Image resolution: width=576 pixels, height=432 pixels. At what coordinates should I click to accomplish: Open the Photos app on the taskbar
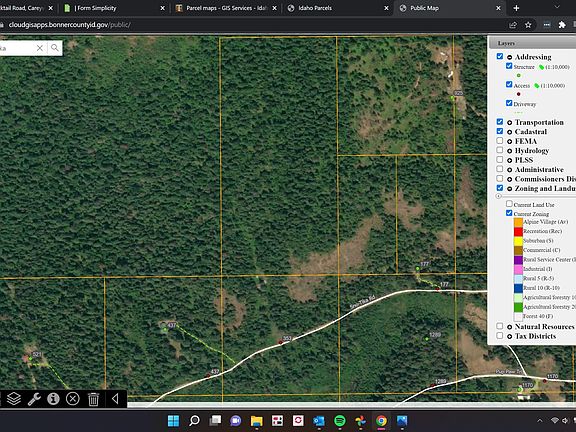tap(402, 421)
